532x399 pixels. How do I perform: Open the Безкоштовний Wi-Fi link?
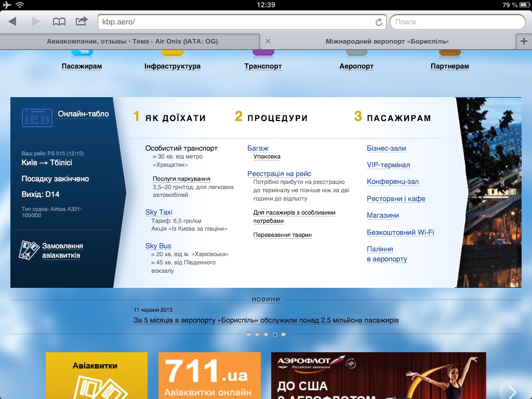tap(400, 232)
